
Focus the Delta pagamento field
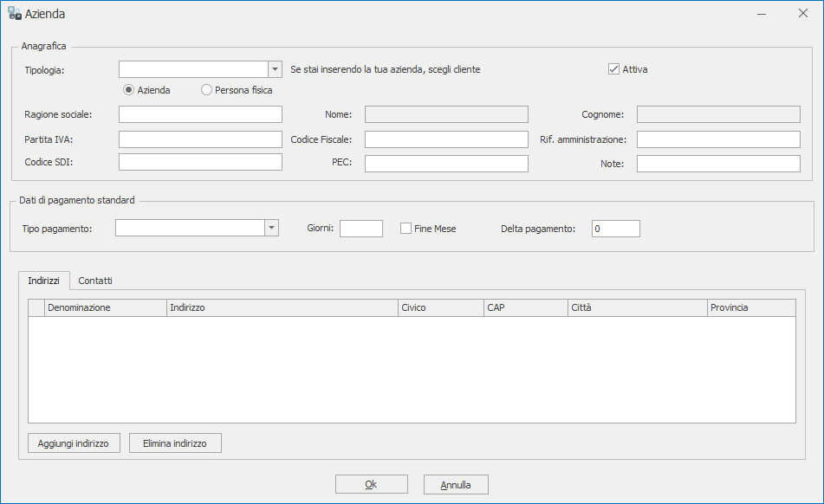pos(616,229)
